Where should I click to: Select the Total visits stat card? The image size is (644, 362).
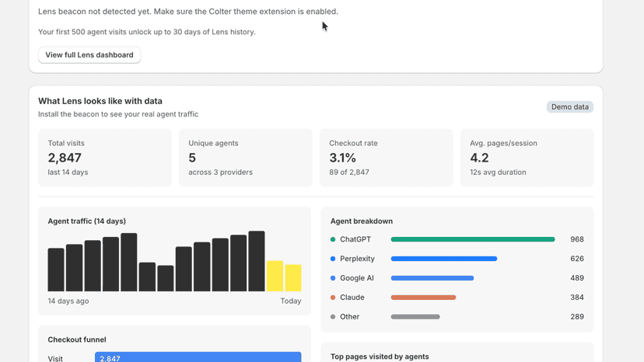105,158
